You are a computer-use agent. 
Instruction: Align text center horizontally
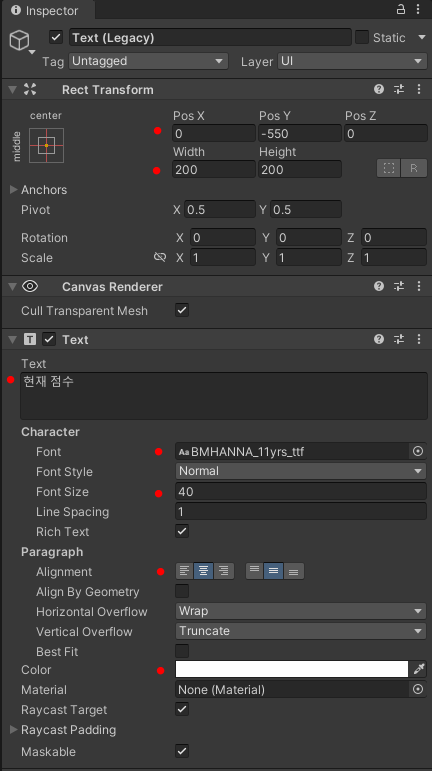203,571
